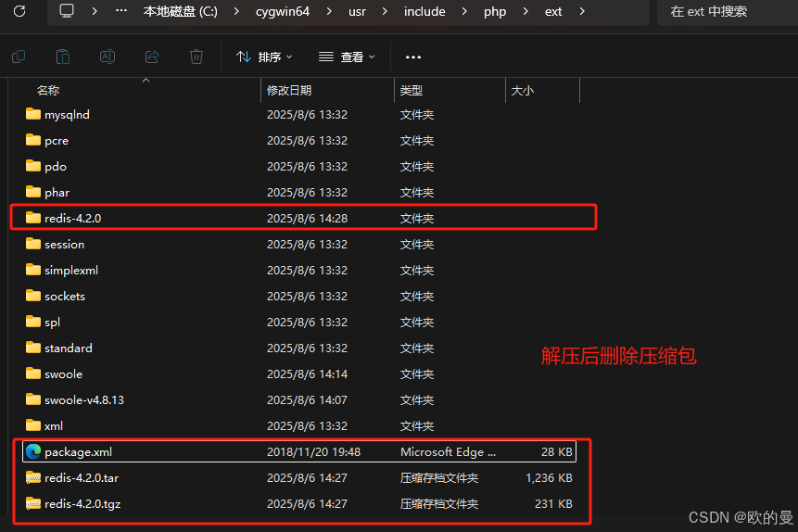Sort by 修改日期 column header

tap(289, 91)
